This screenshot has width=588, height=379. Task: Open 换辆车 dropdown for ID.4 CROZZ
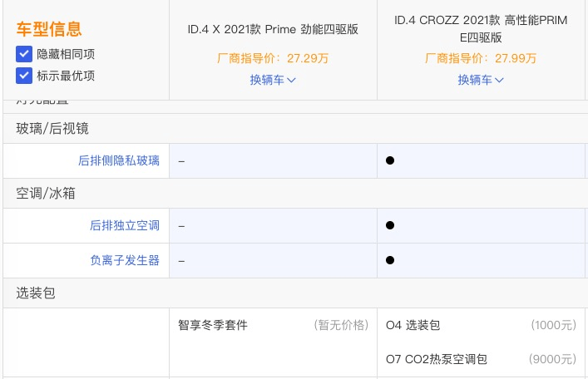[x=481, y=80]
